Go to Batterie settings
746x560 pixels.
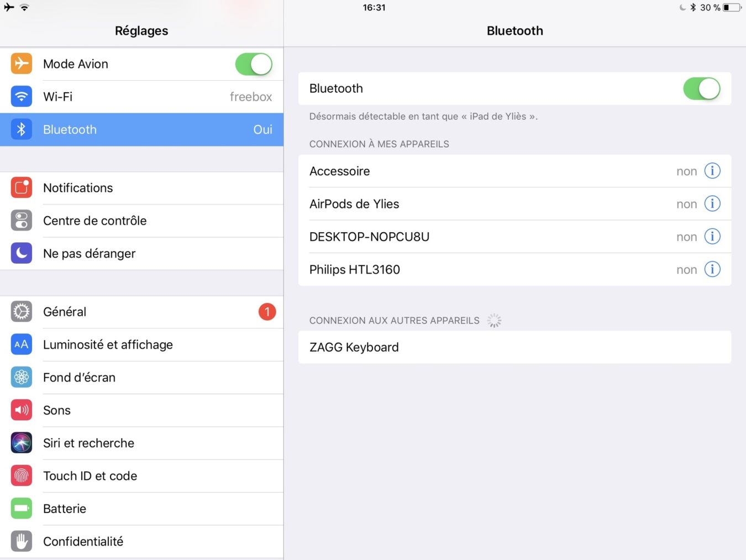pyautogui.click(x=65, y=509)
